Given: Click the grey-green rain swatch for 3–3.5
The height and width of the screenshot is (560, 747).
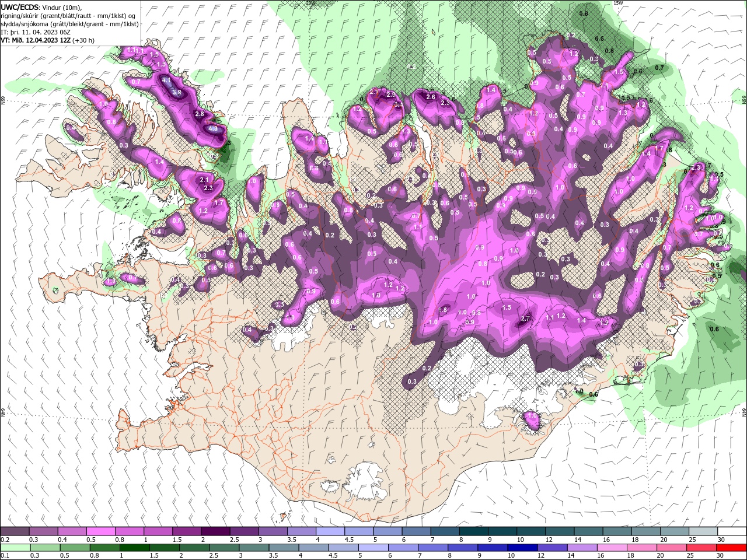Looking at the screenshot, I should (x=253, y=548).
